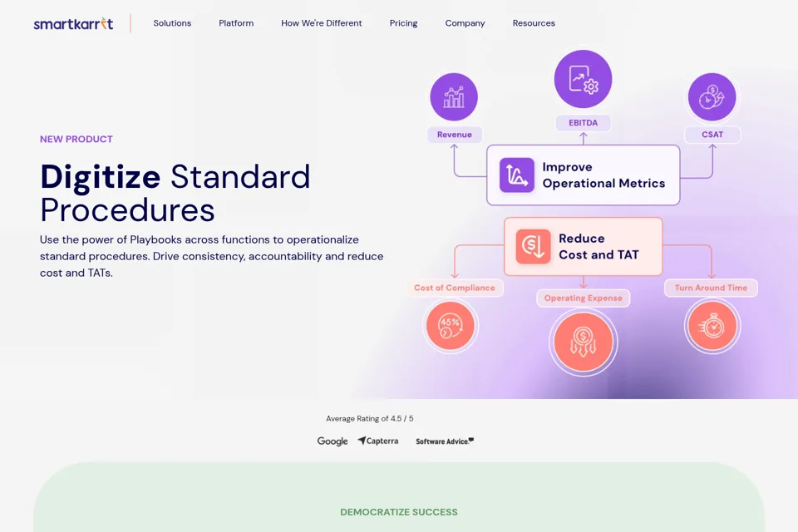
Task: Select the Revenue label
Action: [455, 135]
